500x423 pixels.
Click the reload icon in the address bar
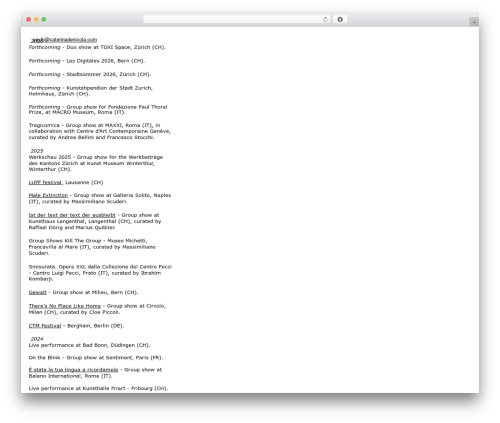(325, 19)
